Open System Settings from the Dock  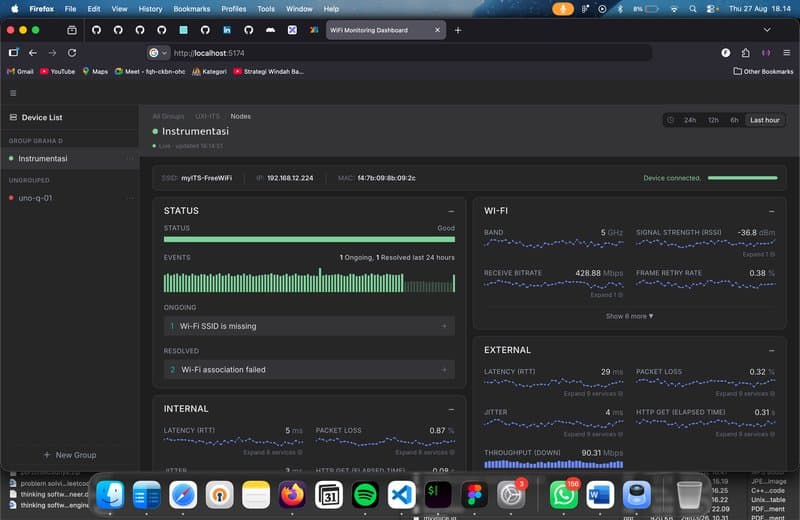pos(511,494)
